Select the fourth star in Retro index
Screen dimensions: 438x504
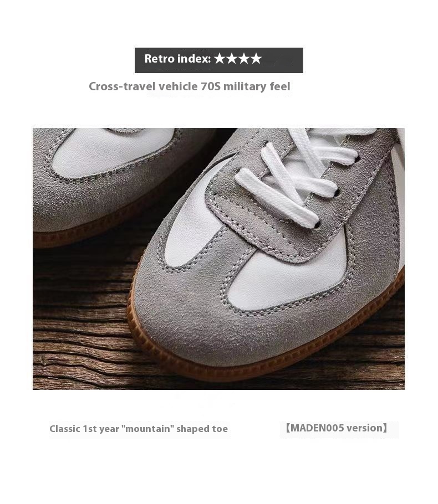pos(256,59)
